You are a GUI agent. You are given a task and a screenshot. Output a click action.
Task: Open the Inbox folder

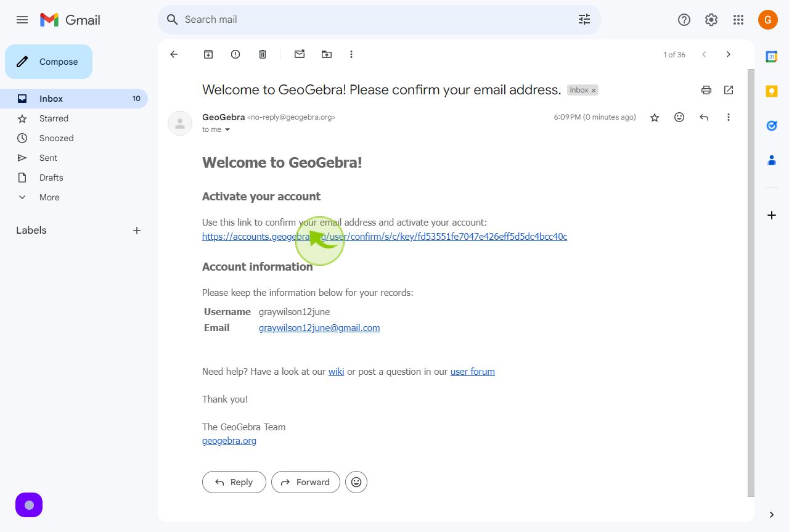(74, 99)
